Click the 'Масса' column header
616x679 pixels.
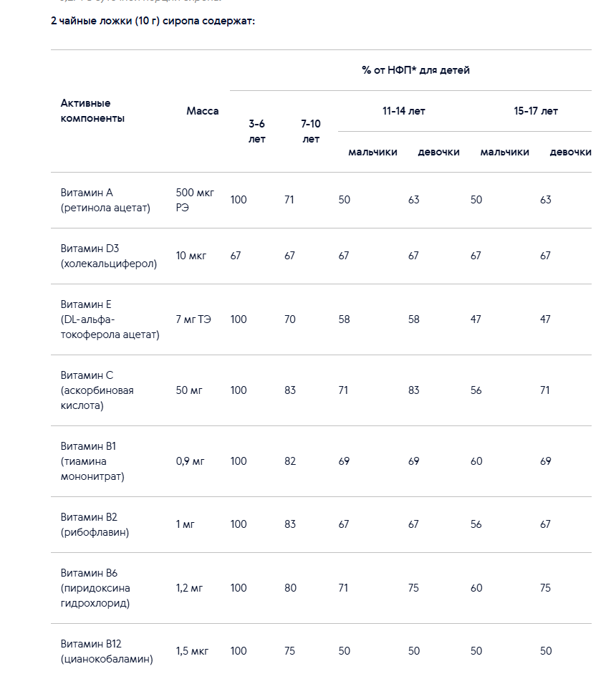click(x=202, y=111)
